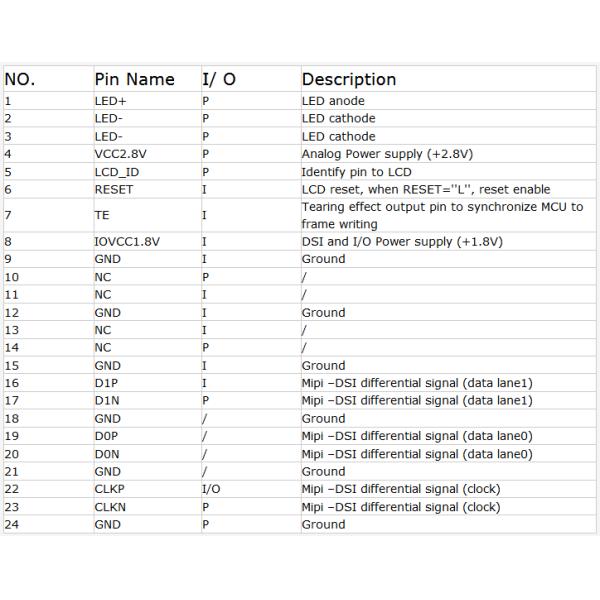Click the CLKP pin name cell
600x600 pixels.
pos(110,489)
